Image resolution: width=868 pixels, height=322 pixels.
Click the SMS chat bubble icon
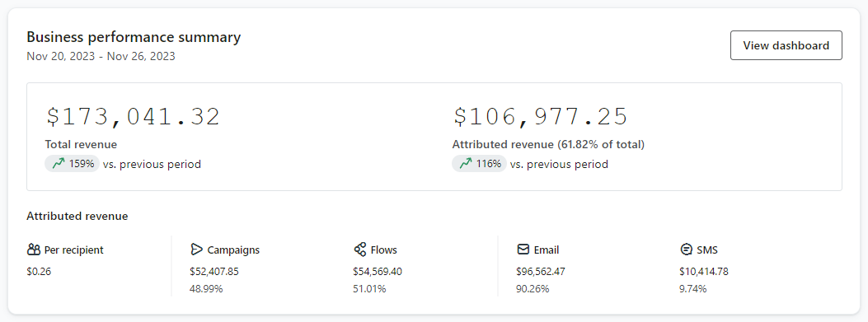click(686, 250)
